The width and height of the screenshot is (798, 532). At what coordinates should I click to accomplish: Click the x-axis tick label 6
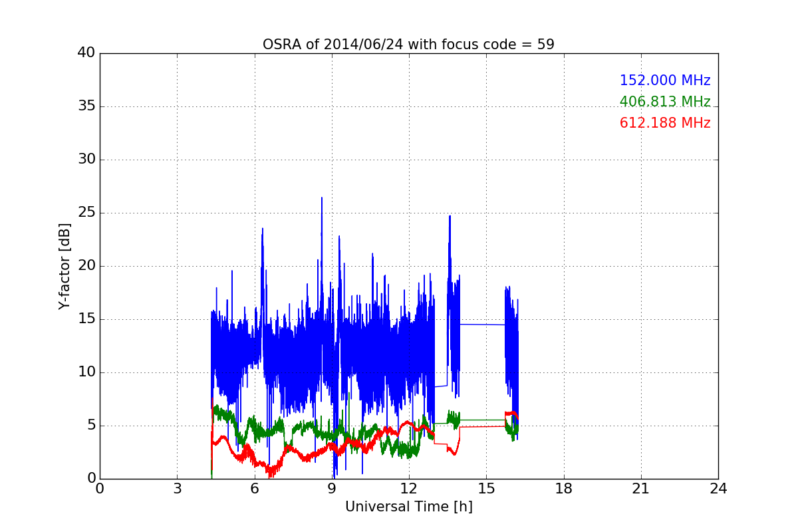pos(255,489)
